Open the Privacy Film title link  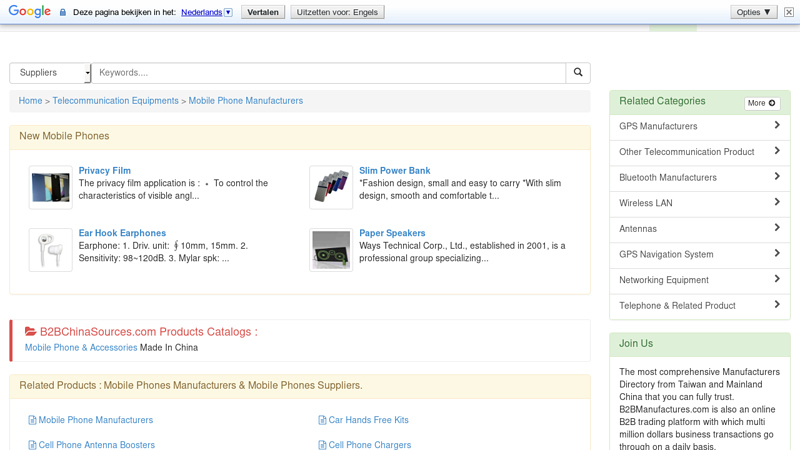(105, 170)
